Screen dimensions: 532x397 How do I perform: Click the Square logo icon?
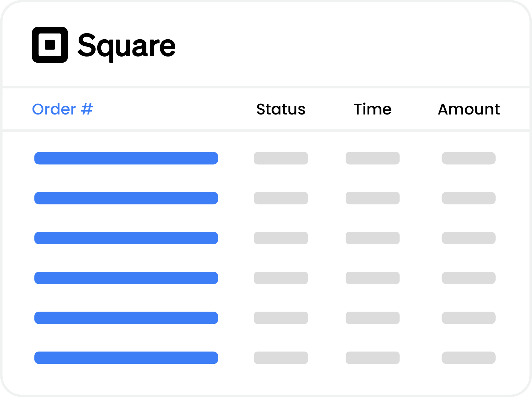tap(50, 45)
